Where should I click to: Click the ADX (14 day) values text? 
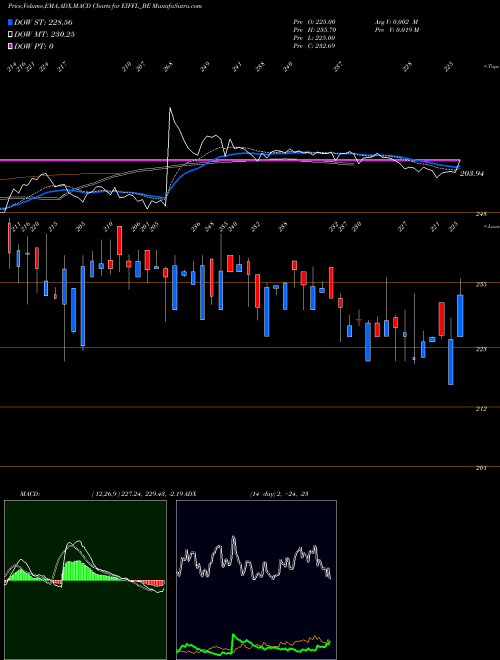click(279, 494)
